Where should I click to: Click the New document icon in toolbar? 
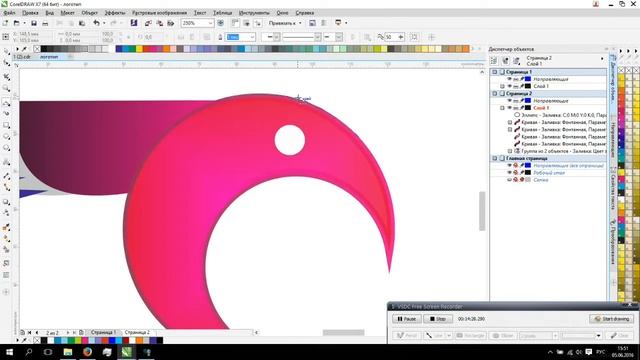coord(6,23)
